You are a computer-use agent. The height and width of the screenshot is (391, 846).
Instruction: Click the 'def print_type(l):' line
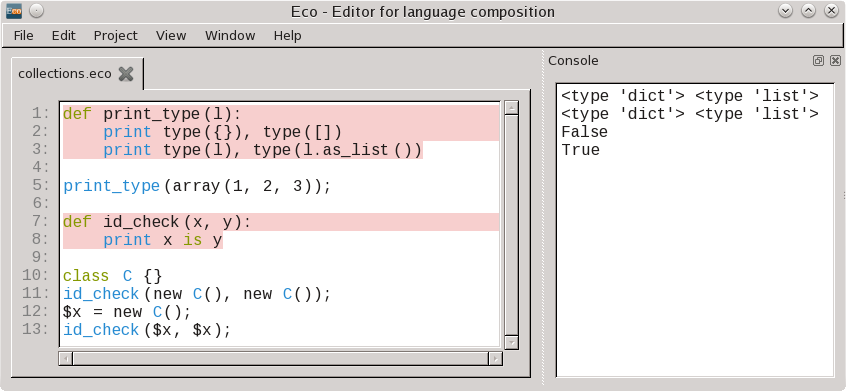tap(152, 114)
